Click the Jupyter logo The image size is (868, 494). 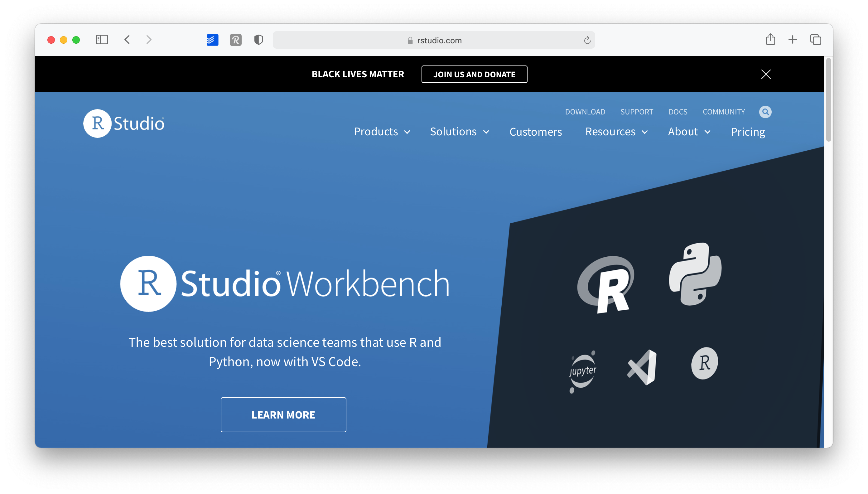582,371
